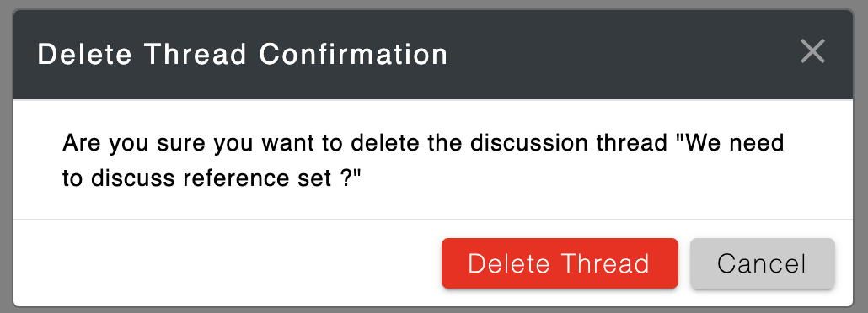Click the "Are you sure" confirmation message
The height and width of the screenshot is (313, 868).
(x=423, y=161)
